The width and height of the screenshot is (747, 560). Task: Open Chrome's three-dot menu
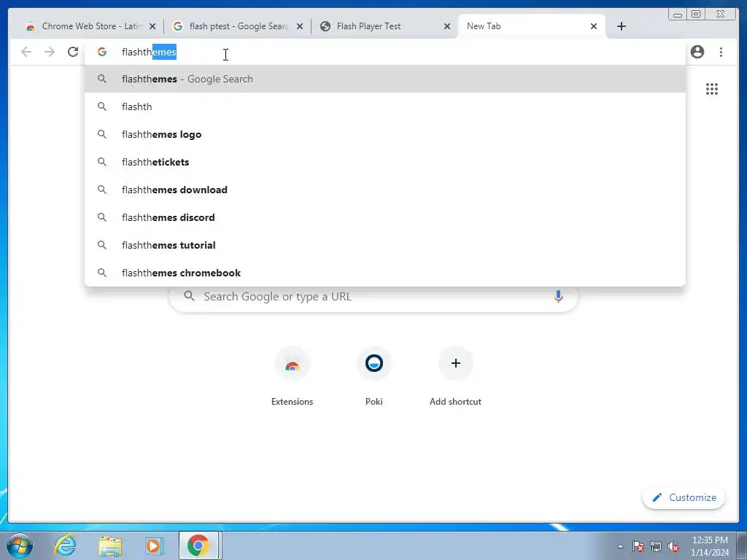(721, 52)
